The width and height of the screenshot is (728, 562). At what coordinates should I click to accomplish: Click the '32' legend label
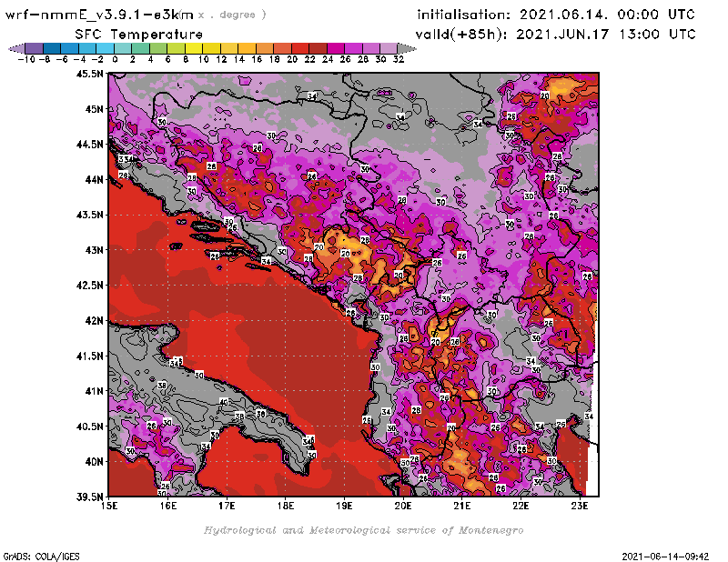399,59
